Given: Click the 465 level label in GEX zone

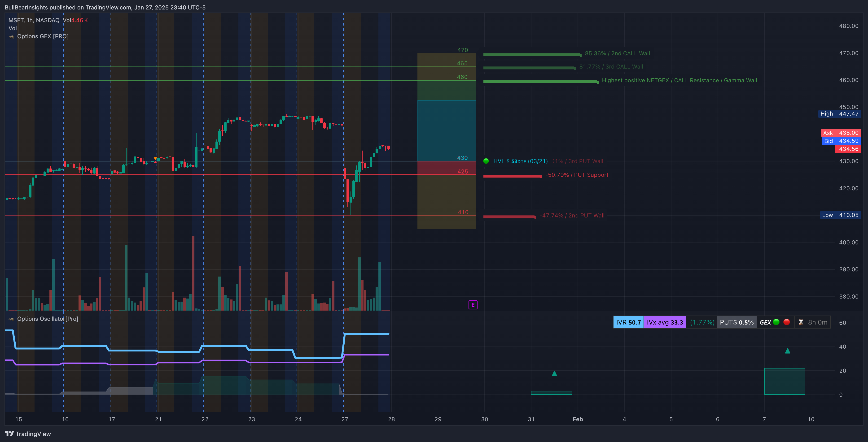Looking at the screenshot, I should (x=462, y=63).
